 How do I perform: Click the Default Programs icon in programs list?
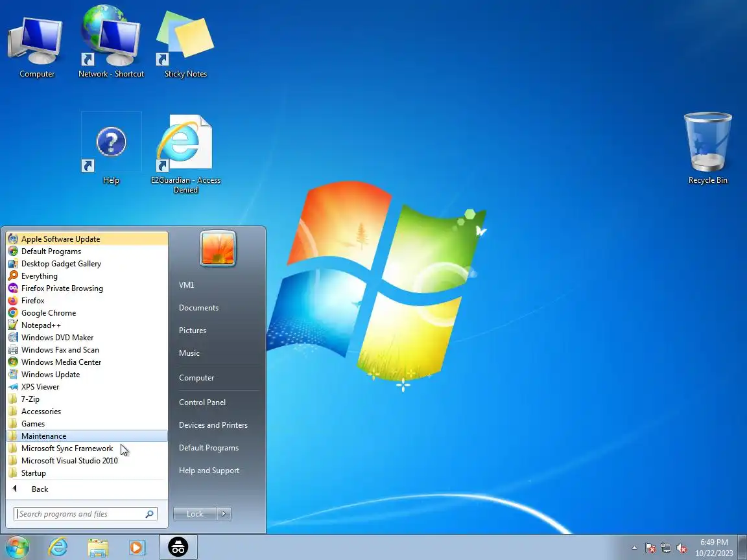(13, 251)
